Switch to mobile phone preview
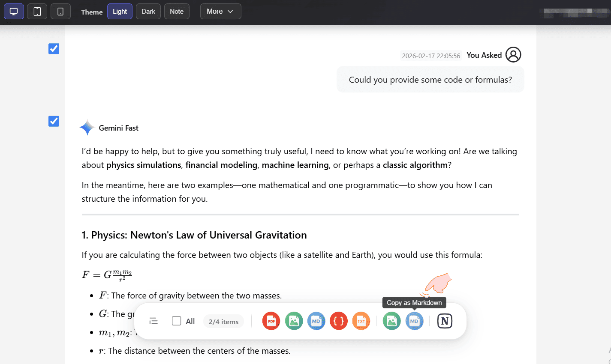The image size is (611, 364). [x=60, y=11]
